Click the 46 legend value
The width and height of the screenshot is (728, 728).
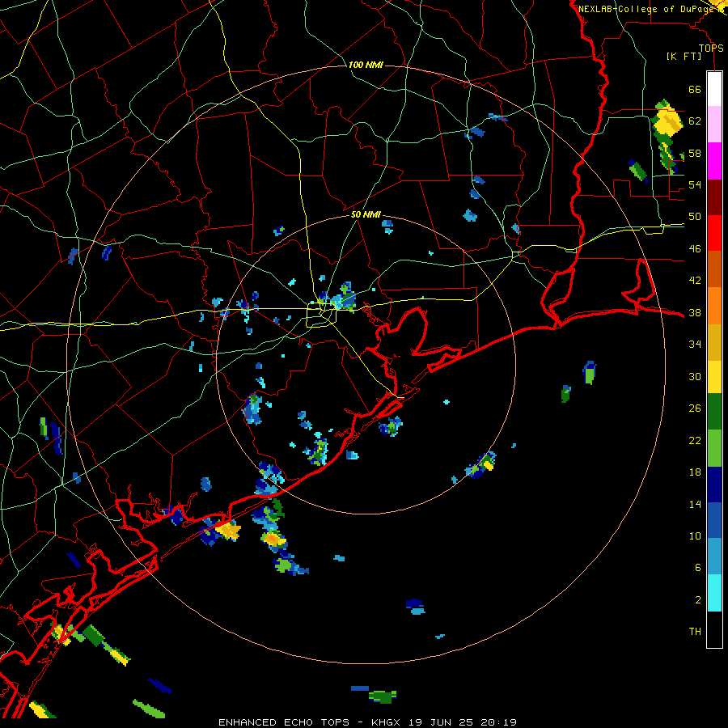[x=695, y=249]
